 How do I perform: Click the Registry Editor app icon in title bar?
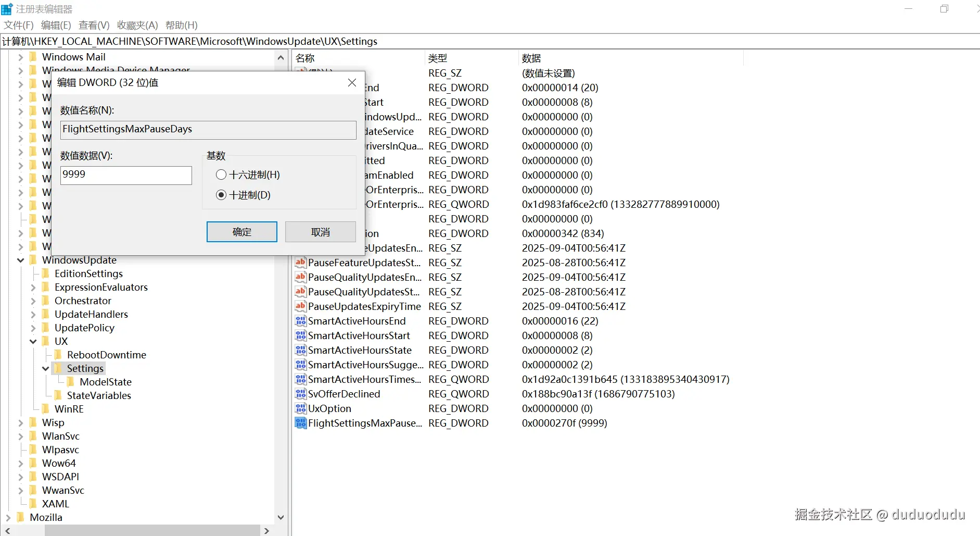(7, 9)
